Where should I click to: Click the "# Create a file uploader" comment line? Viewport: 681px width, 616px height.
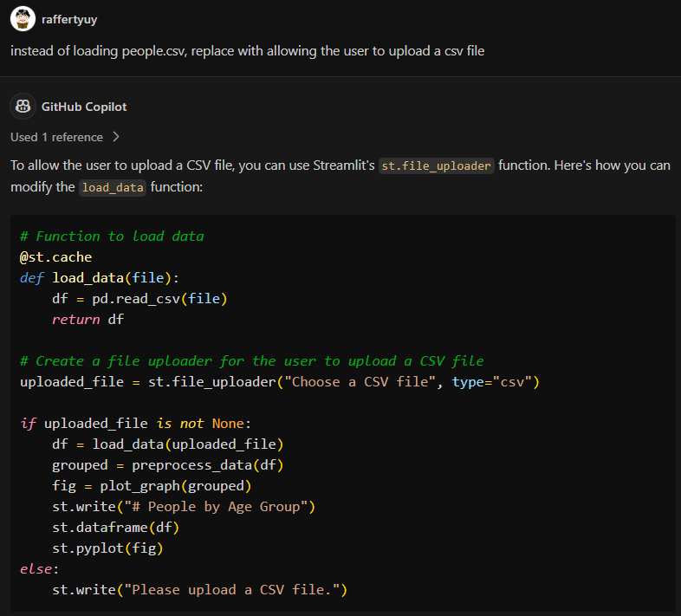[251, 361]
